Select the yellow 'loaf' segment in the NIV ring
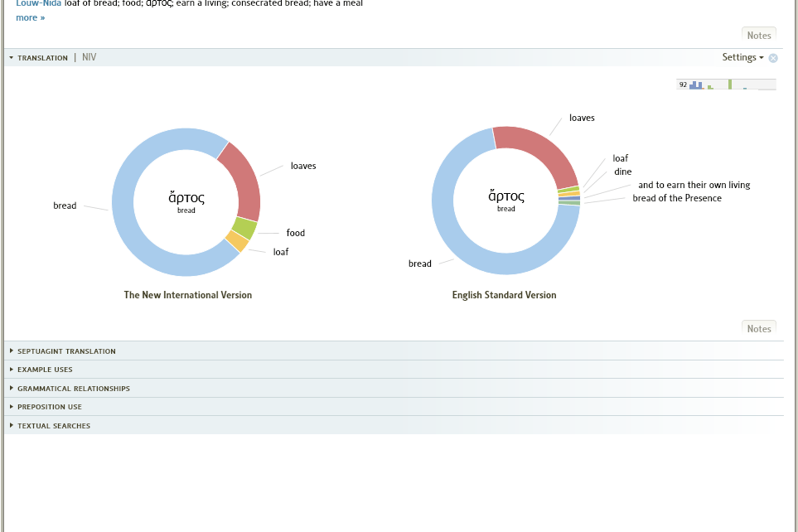 237,241
